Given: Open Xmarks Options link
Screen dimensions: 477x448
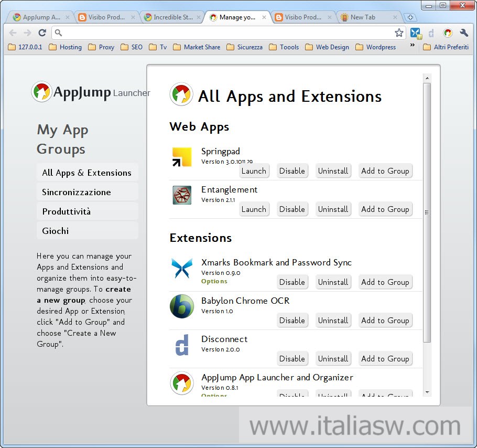Looking at the screenshot, I should pyautogui.click(x=214, y=282).
